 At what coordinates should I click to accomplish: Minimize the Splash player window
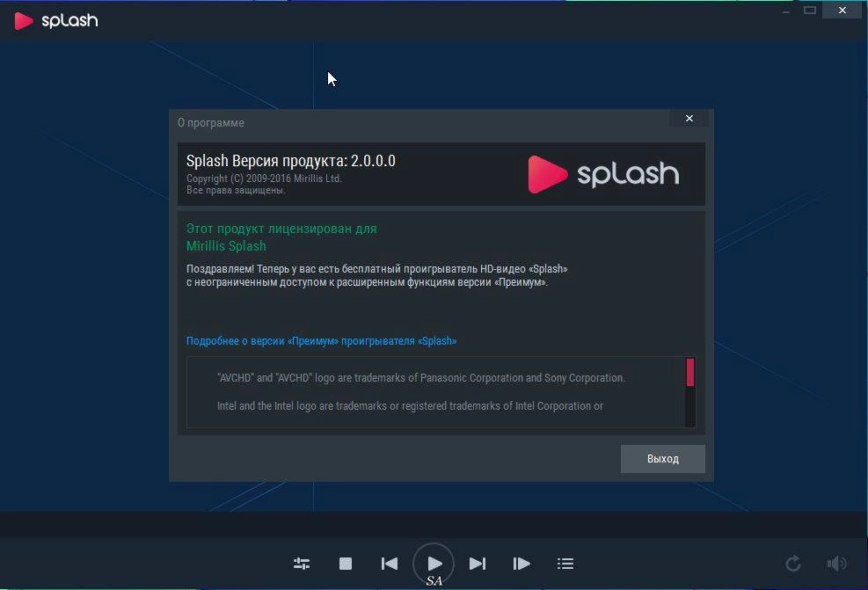(x=786, y=11)
